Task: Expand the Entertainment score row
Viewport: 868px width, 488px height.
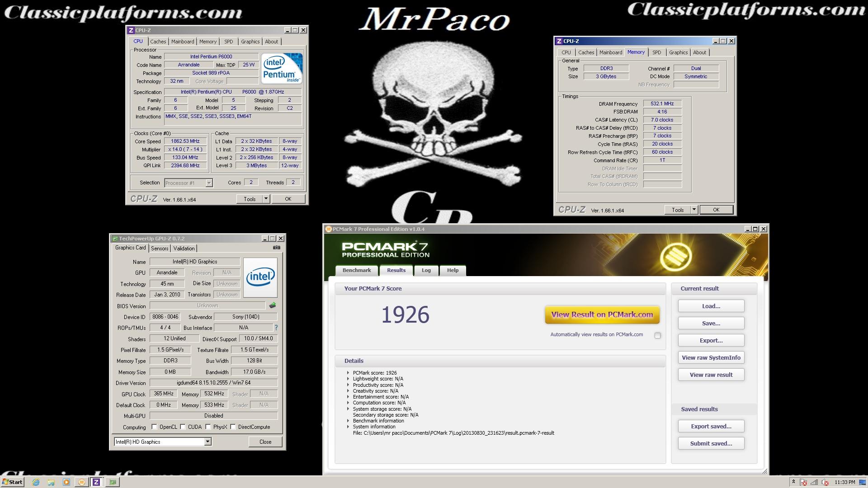Action: coord(348,397)
